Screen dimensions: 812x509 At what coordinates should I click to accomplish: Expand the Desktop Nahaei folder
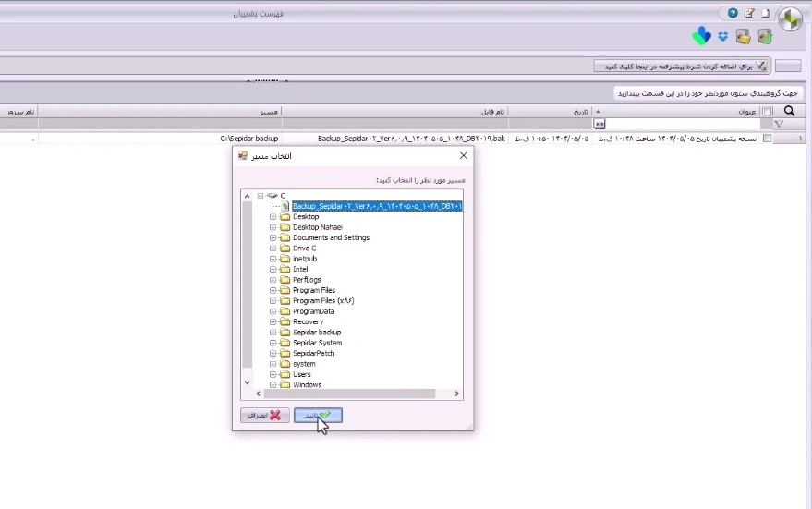point(273,227)
